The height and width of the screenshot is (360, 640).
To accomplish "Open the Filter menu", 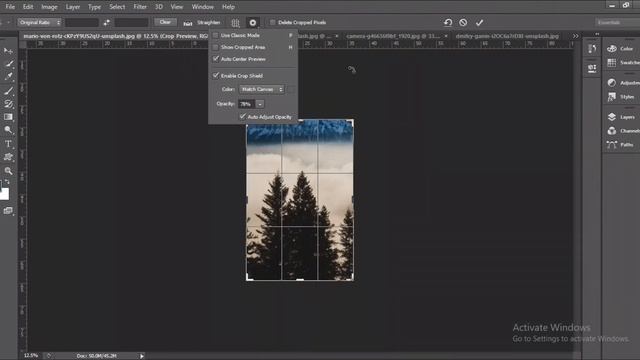I will point(140,7).
